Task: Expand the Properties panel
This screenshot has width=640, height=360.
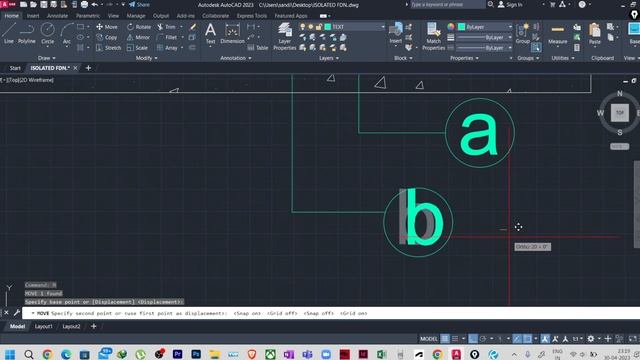Action: (464, 58)
